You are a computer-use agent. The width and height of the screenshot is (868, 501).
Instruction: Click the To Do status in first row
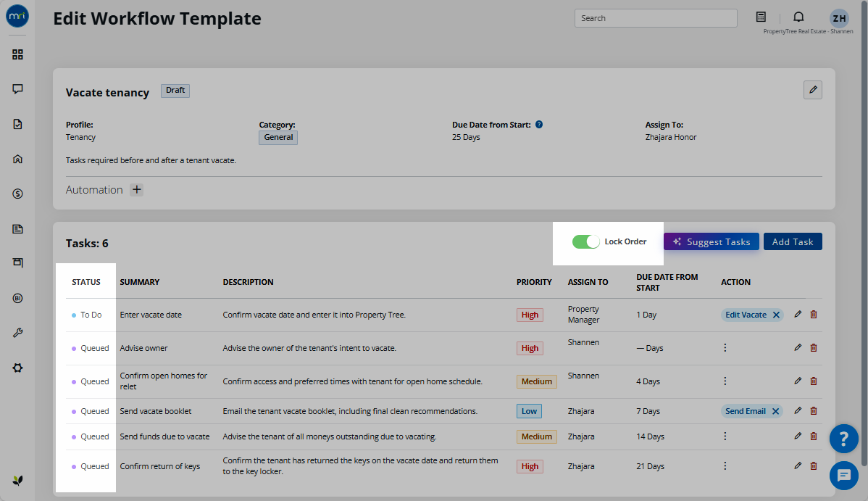point(87,315)
